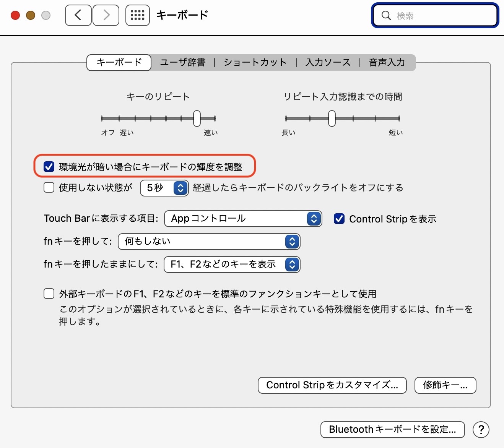Close the キーボード window with red button
This screenshot has height=448, width=504.
click(x=15, y=15)
